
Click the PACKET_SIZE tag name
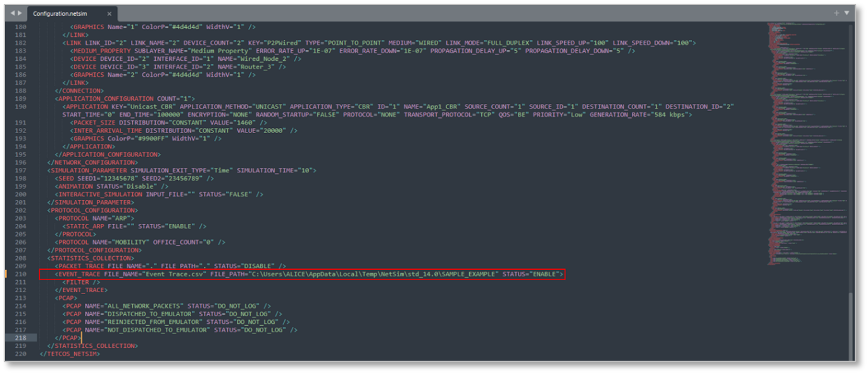pos(95,122)
